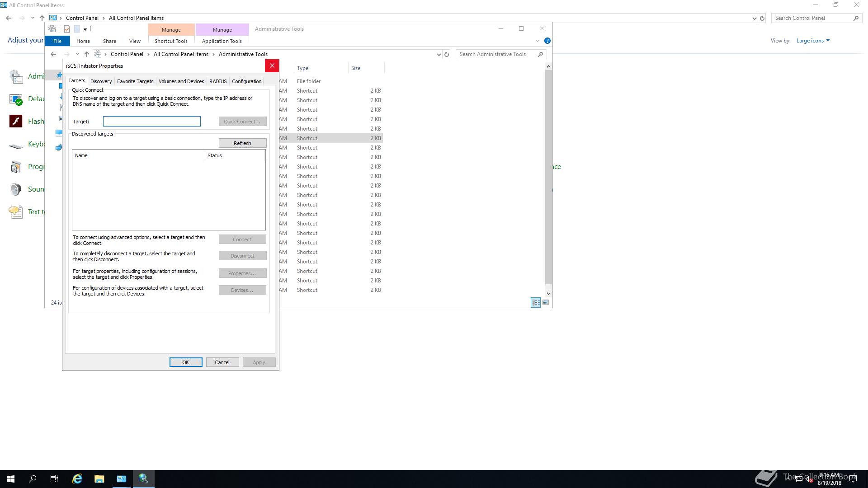Select the Targets tab
Image resolution: width=868 pixels, height=488 pixels.
point(77,80)
